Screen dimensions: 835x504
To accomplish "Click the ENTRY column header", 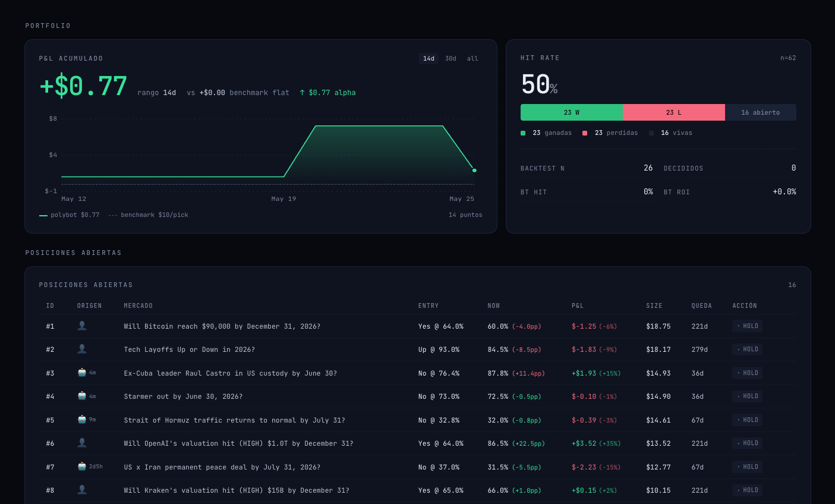I will coord(428,305).
